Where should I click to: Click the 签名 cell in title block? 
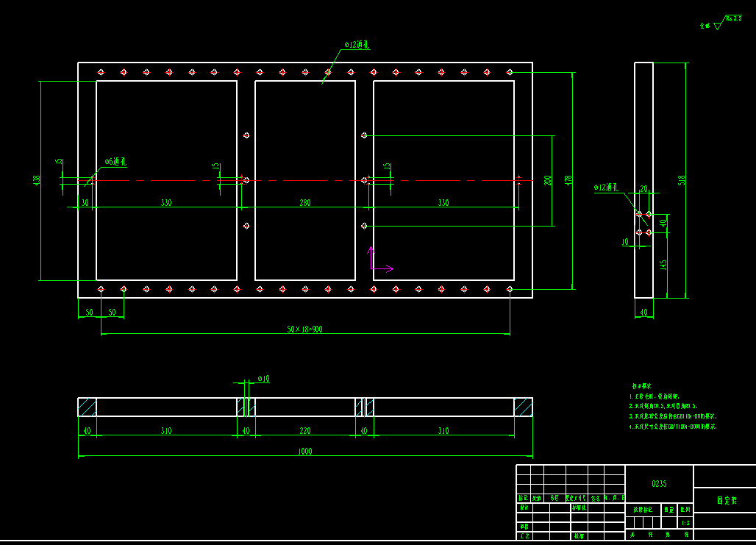pyautogui.click(x=596, y=498)
